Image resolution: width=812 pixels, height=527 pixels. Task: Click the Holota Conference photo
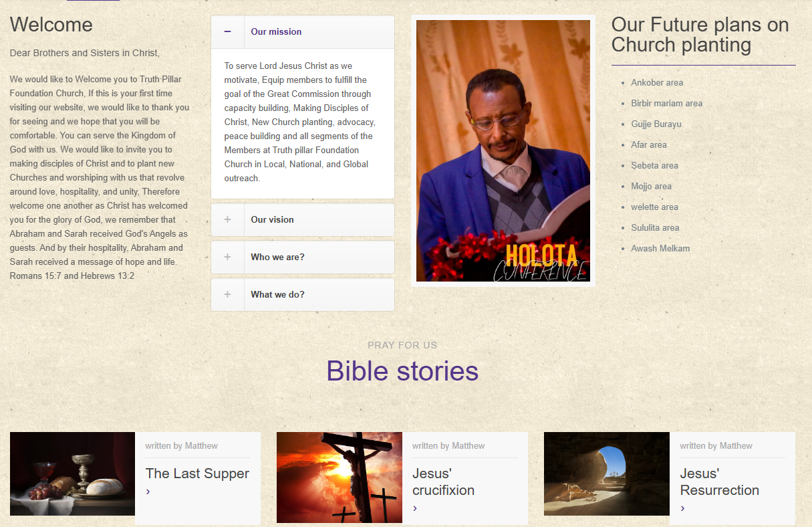tap(503, 150)
